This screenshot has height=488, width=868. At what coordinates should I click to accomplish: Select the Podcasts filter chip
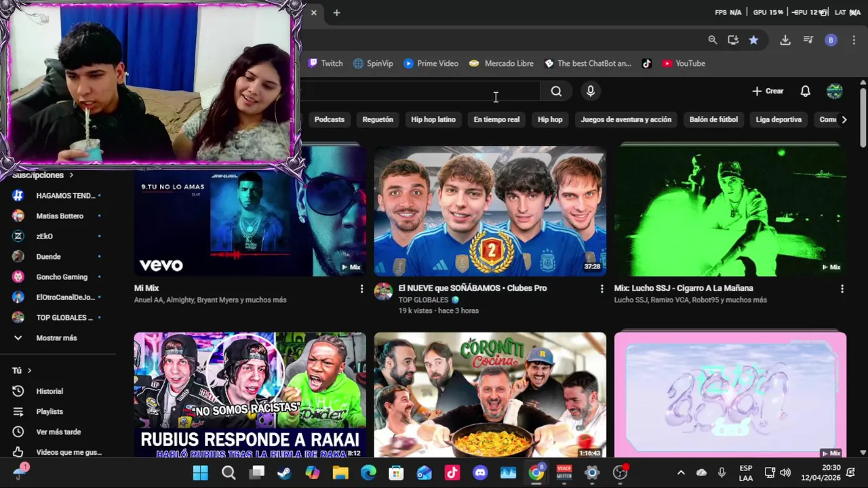pyautogui.click(x=330, y=119)
